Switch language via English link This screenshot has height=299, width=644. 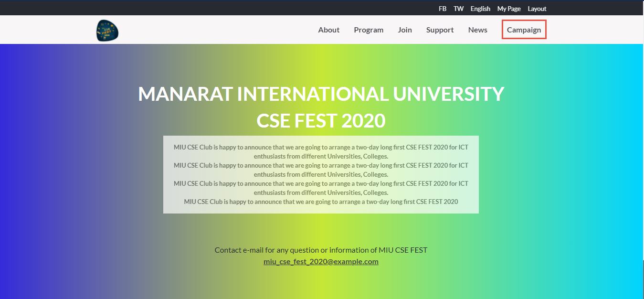(x=480, y=9)
